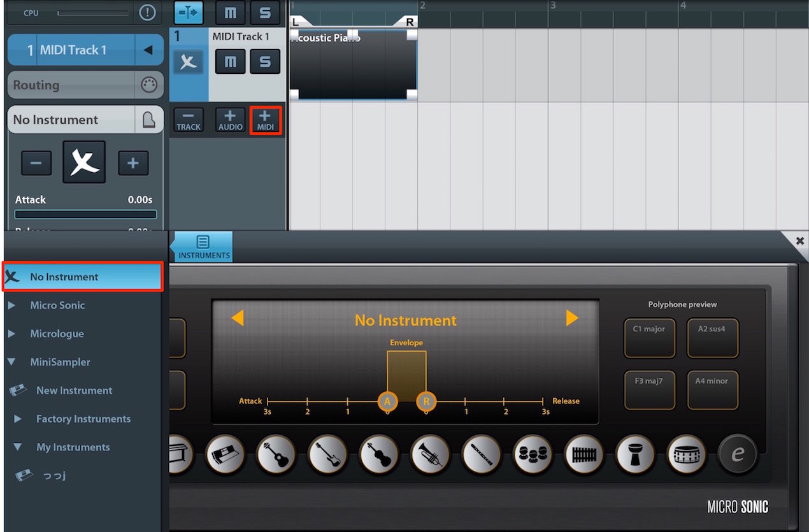Click bar 4 on the timeline ruler
The width and height of the screenshot is (809, 532).
[684, 6]
